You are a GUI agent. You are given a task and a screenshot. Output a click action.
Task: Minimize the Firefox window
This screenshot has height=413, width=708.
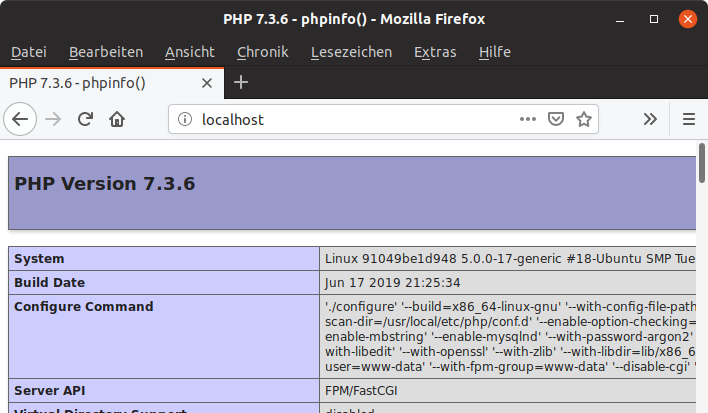(x=620, y=19)
